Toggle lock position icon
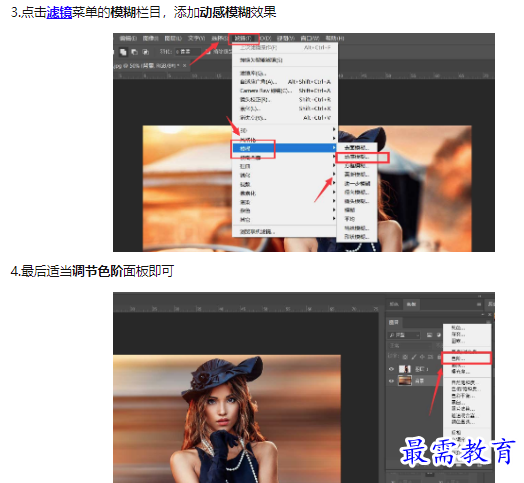This screenshot has height=483, width=524. tap(422, 357)
